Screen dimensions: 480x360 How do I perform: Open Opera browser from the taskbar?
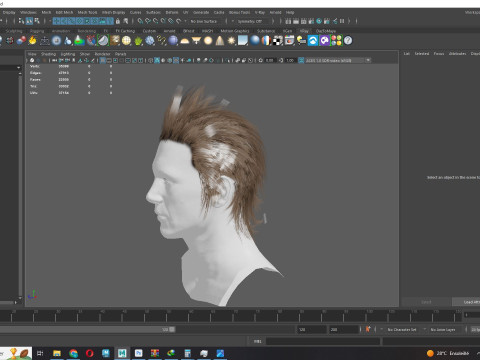(x=89, y=353)
